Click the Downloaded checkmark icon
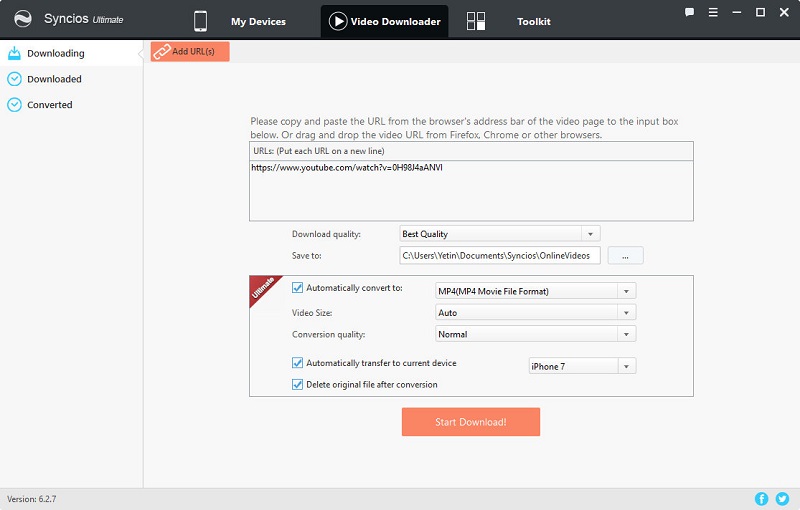This screenshot has width=800, height=510. (x=14, y=79)
